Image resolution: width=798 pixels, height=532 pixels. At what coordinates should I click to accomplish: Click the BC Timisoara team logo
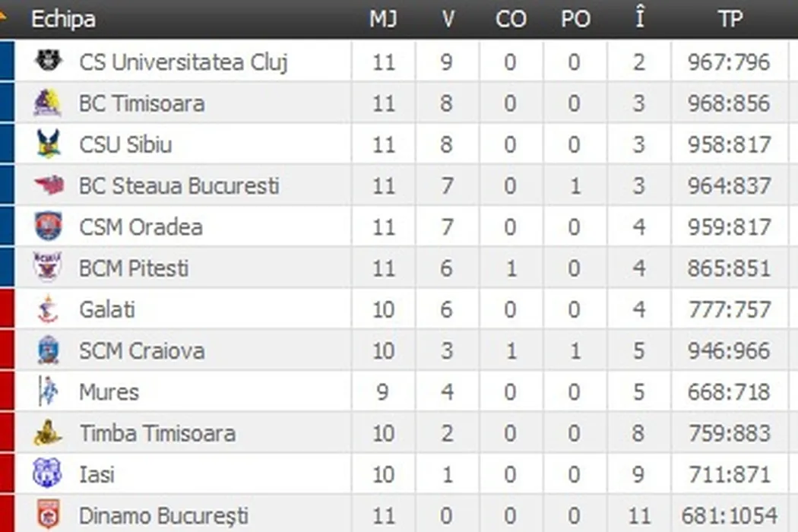click(48, 103)
